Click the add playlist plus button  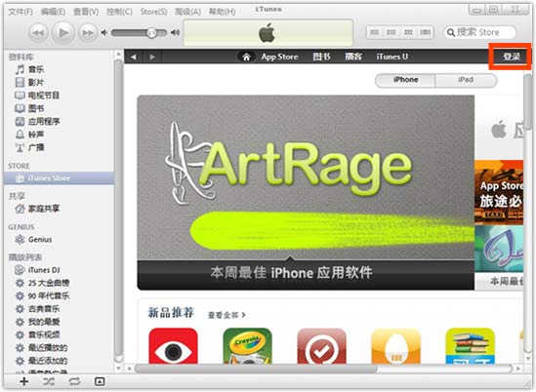(24, 381)
